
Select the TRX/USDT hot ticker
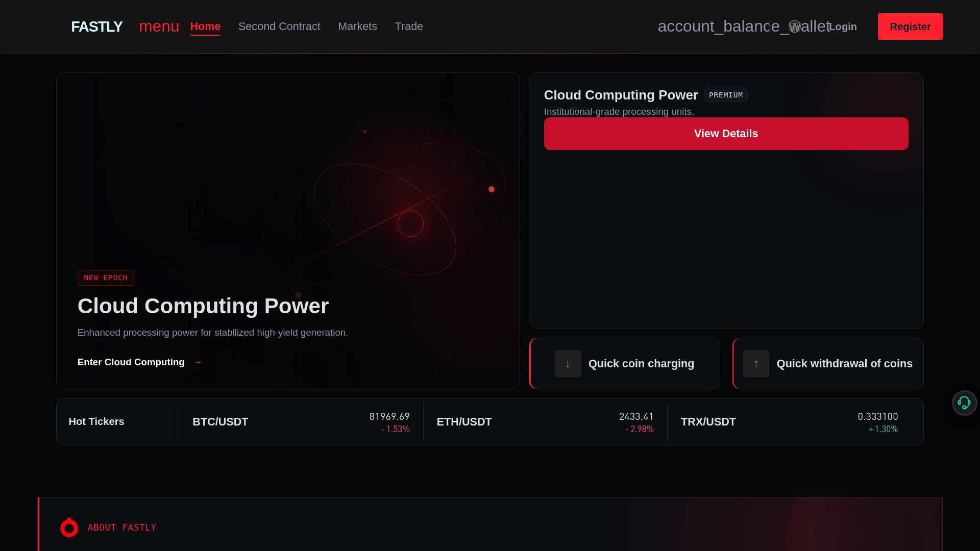pos(789,422)
